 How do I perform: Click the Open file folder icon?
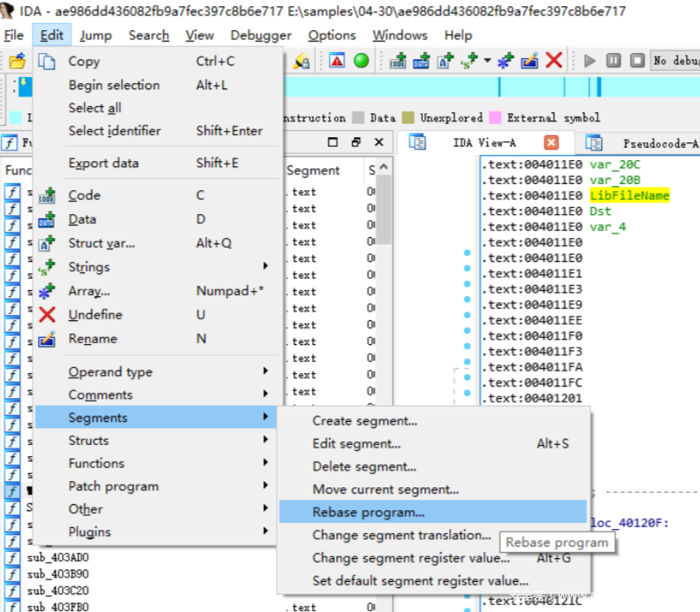[17, 61]
